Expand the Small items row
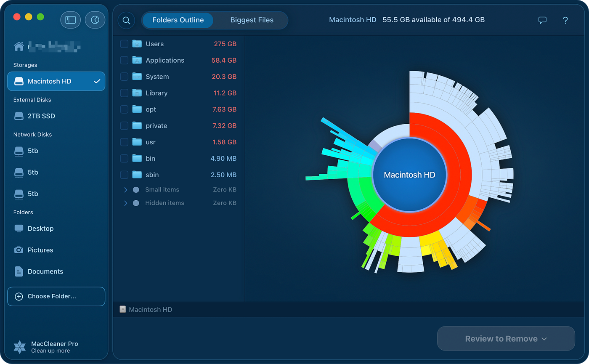Screen dimensions: 589x364 (125, 190)
